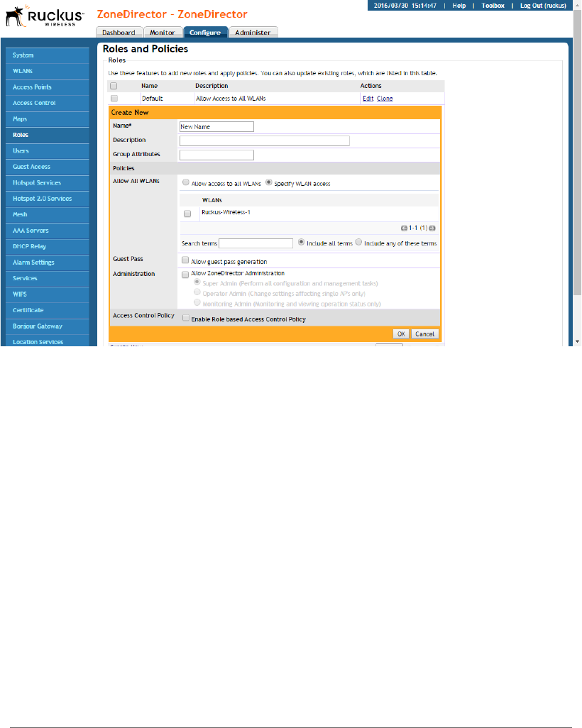Click the Name column header

coord(150,86)
